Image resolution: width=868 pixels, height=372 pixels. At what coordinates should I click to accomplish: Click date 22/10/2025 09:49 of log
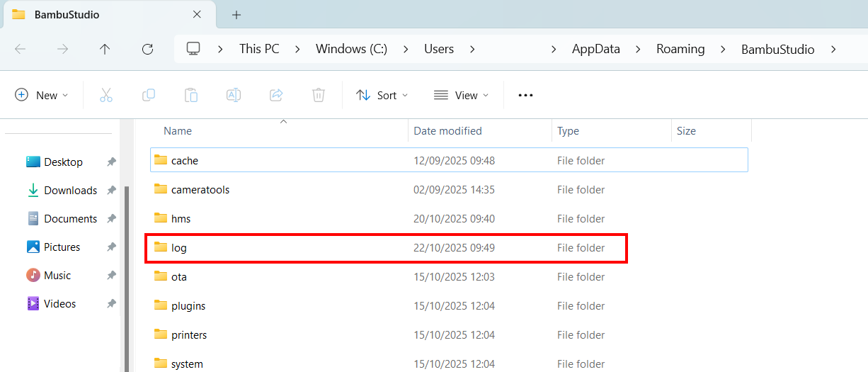pos(454,248)
